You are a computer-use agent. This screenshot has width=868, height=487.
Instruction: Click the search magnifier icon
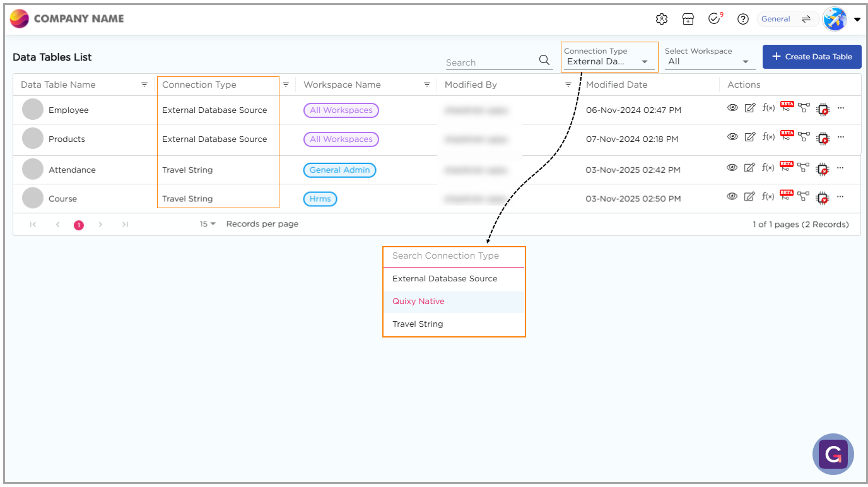[x=544, y=61]
